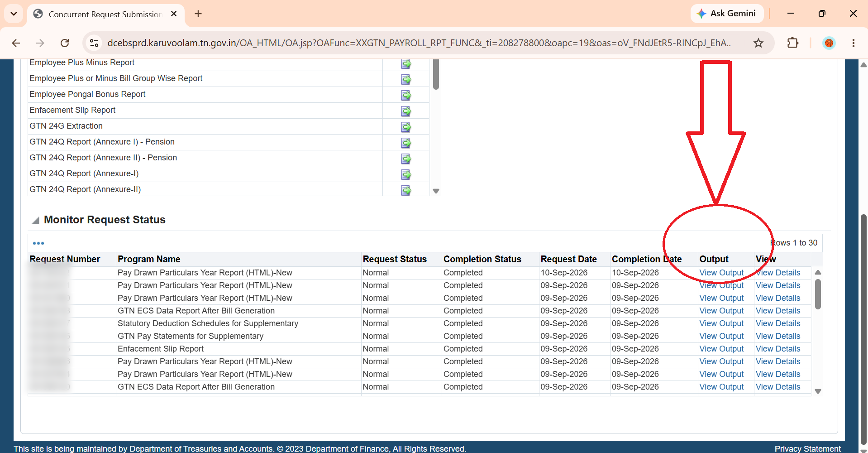Bookmark this page with the star icon
This screenshot has width=868, height=453.
click(758, 43)
